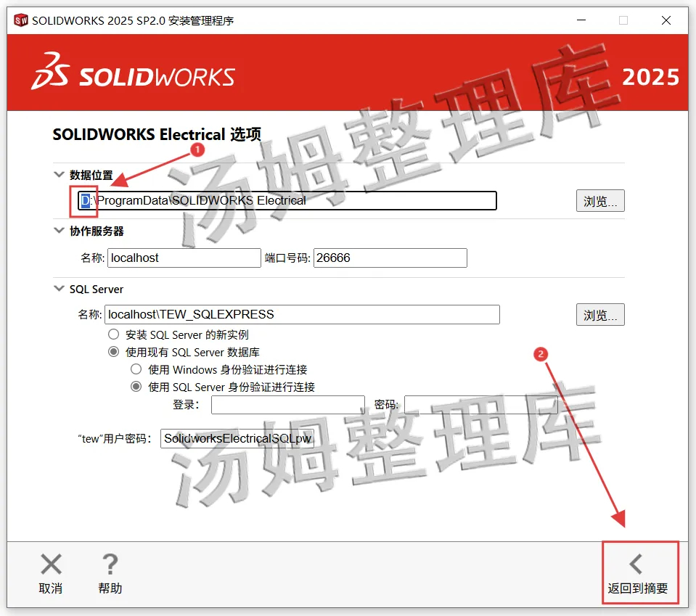696x616 pixels.
Task: Select 使用现有 SQL Server 数据库 option
Action: pos(114,352)
